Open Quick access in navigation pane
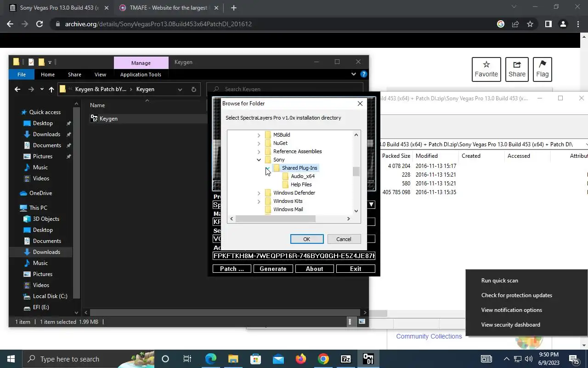The height and width of the screenshot is (368, 588). [45, 112]
